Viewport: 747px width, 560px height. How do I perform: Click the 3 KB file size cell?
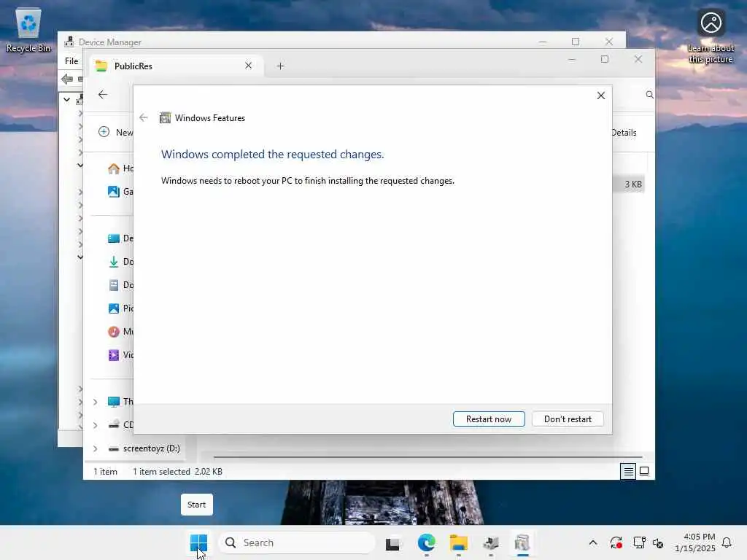(633, 184)
